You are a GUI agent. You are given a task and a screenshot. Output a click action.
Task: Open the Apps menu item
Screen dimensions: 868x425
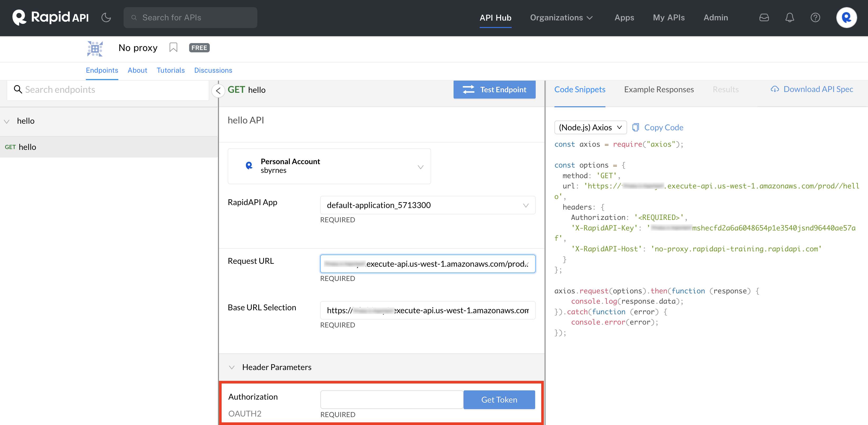click(624, 17)
